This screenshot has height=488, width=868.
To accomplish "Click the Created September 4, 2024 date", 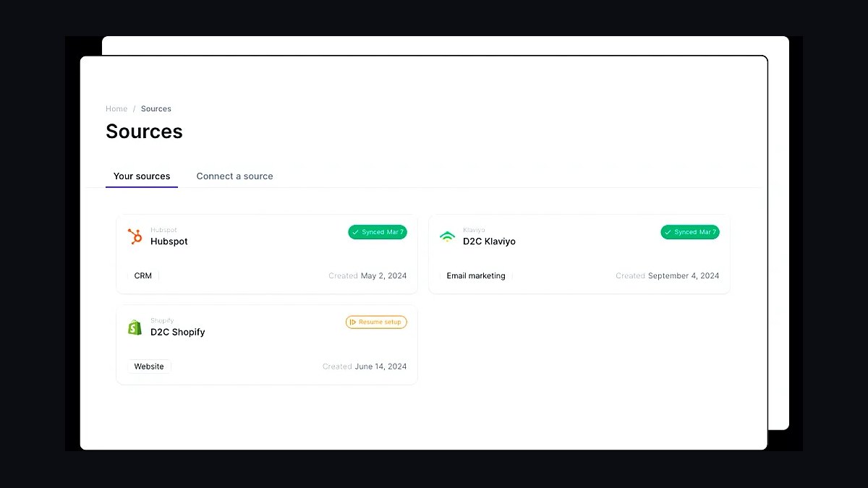I will point(668,276).
